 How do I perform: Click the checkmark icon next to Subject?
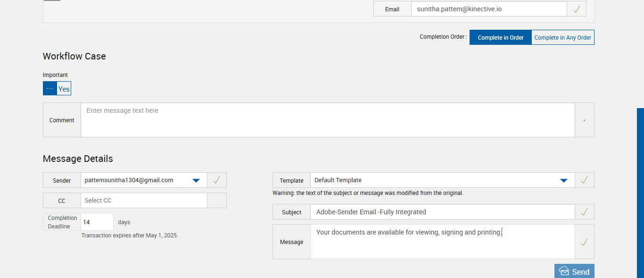click(584, 212)
